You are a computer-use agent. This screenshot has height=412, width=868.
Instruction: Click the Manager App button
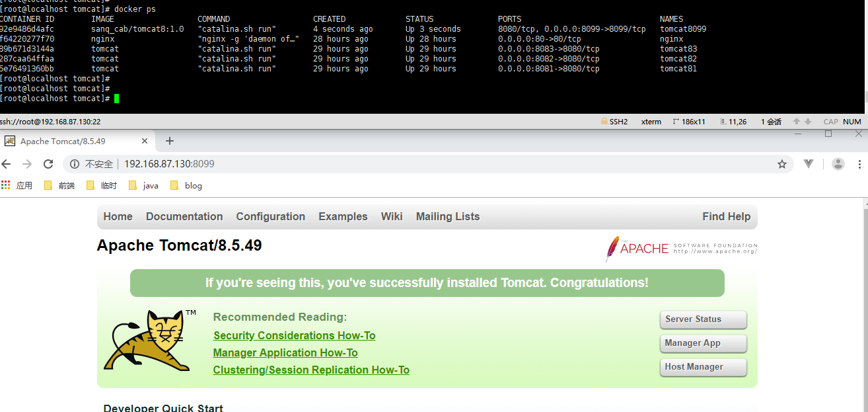(x=703, y=343)
